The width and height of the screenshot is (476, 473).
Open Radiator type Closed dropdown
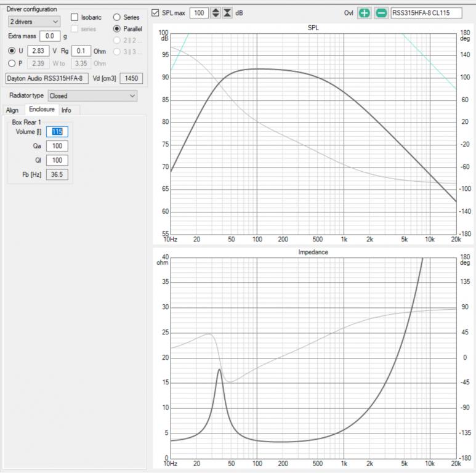[x=92, y=95]
